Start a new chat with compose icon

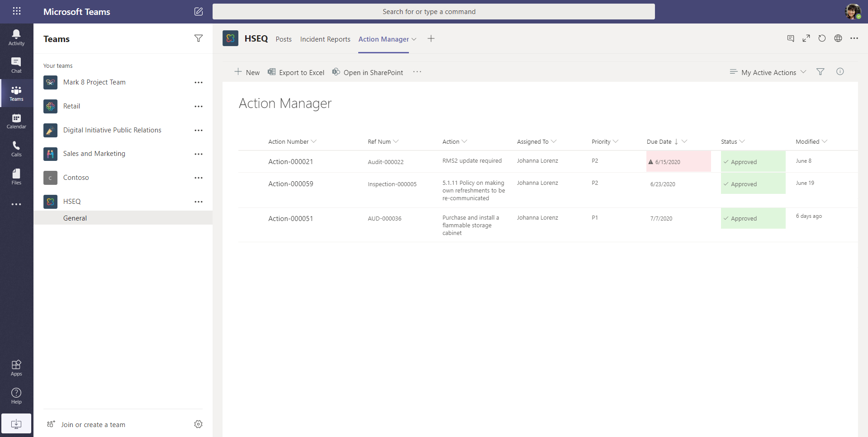coord(199,11)
